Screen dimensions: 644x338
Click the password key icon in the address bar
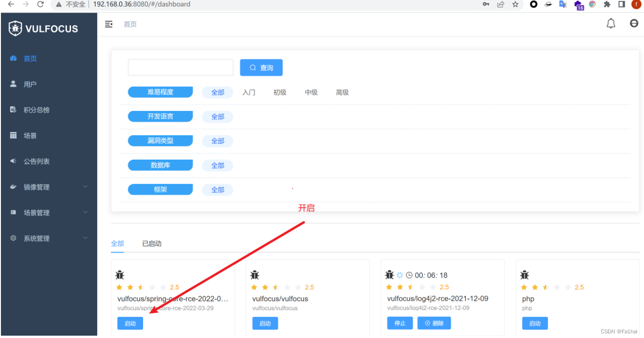point(486,4)
